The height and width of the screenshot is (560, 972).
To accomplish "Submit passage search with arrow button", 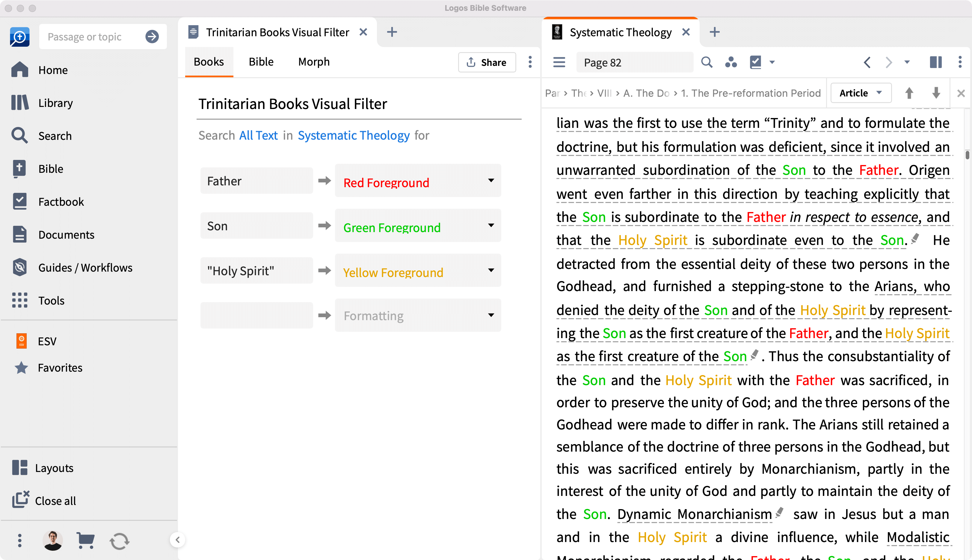I will 152,37.
